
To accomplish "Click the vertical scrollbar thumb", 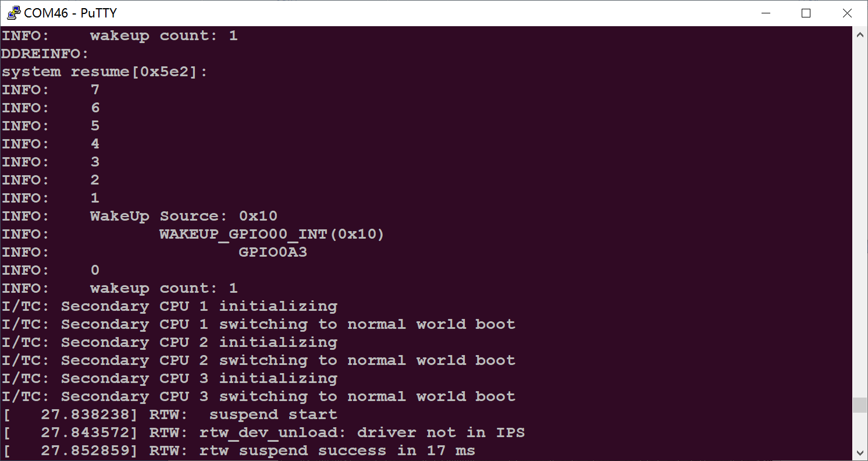I will 860,405.
